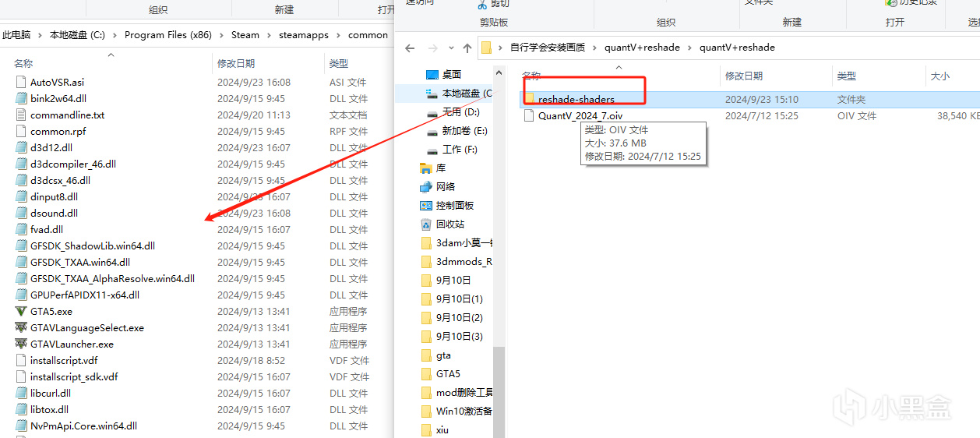Expand chevron before 自行学会安装画质 breadcrumb

coord(500,48)
